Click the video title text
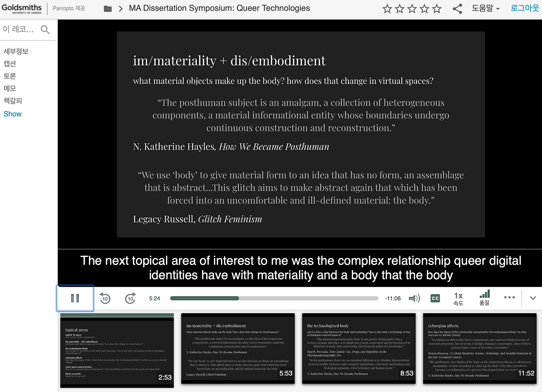 (x=219, y=8)
